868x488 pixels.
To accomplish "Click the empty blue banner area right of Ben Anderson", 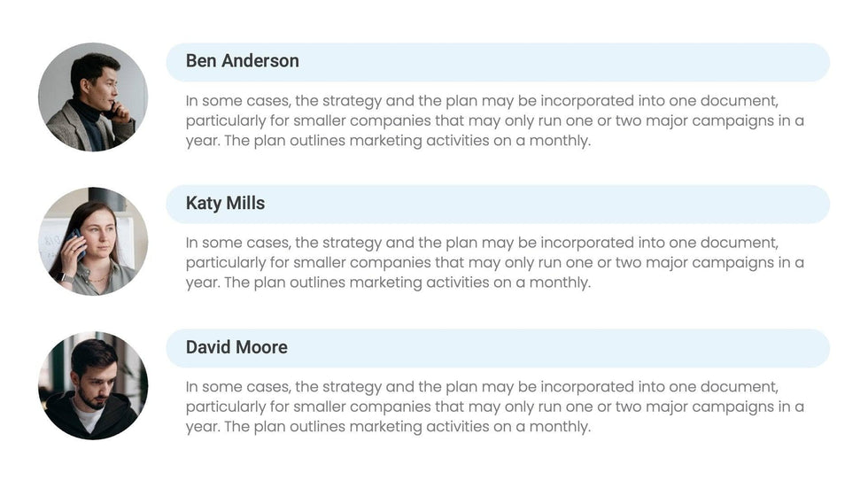I will click(567, 62).
